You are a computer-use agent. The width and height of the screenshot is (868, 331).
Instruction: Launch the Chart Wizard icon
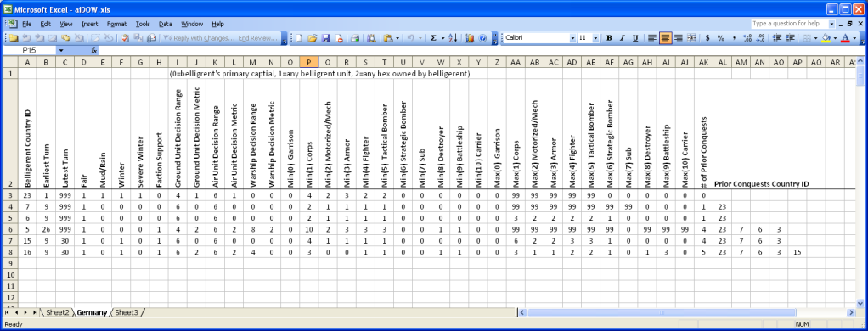(469, 38)
